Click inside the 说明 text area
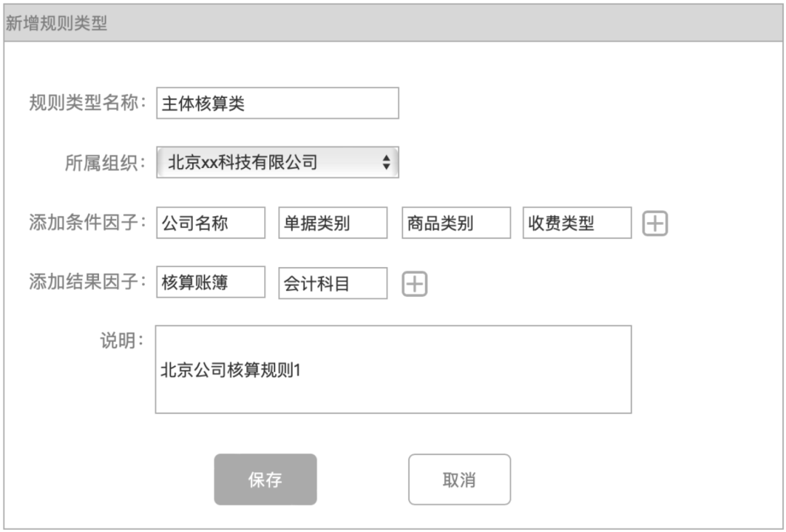Image resolution: width=786 pixels, height=532 pixels. pyautogui.click(x=393, y=370)
